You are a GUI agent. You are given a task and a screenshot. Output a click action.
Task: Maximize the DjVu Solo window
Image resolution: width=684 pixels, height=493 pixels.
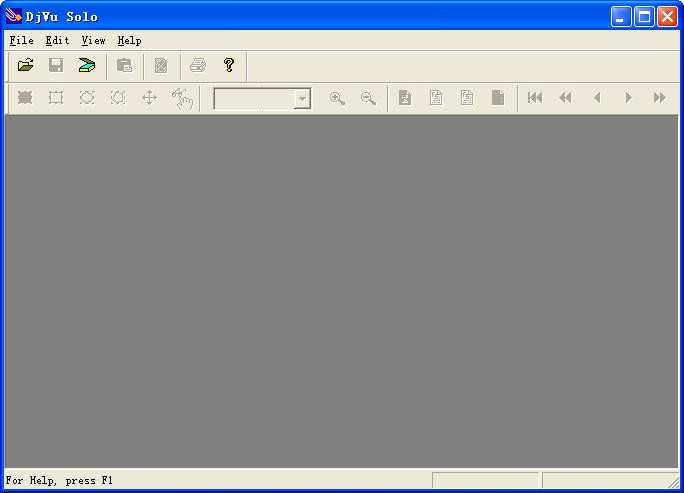click(644, 17)
